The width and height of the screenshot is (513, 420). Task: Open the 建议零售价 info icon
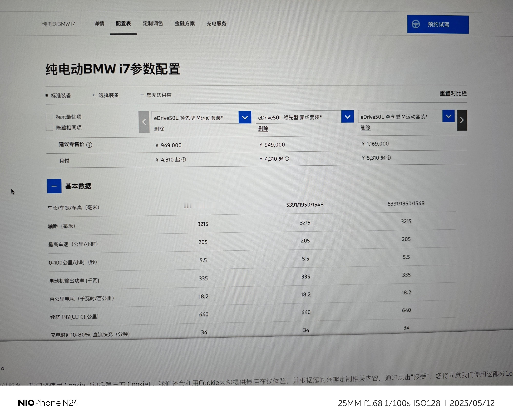click(89, 145)
